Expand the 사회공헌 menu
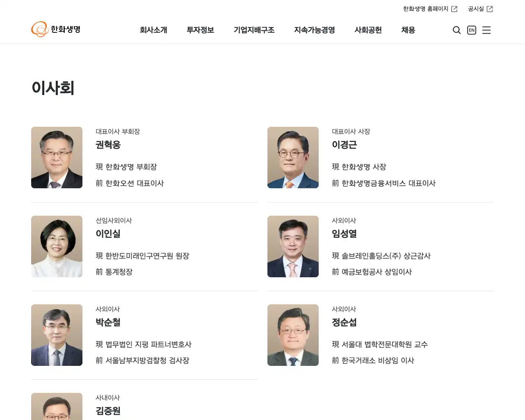Screen dimensions: 525x420 (x=368, y=30)
